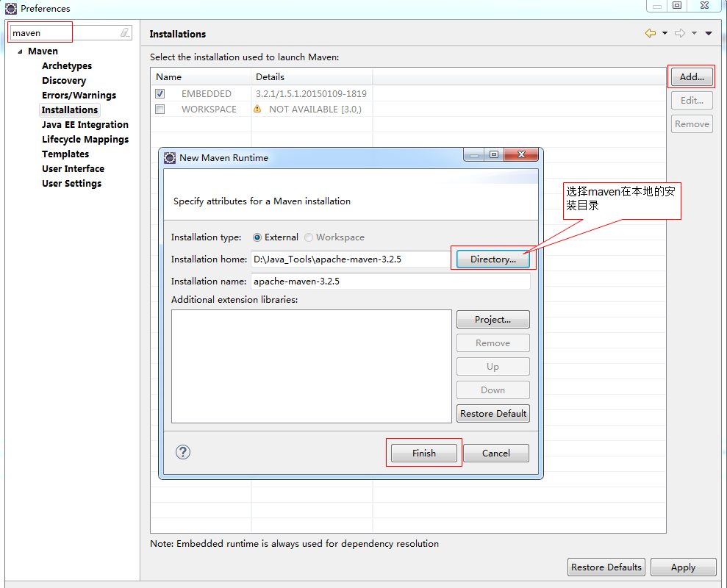Click the Preferences window title icon

(x=11, y=8)
